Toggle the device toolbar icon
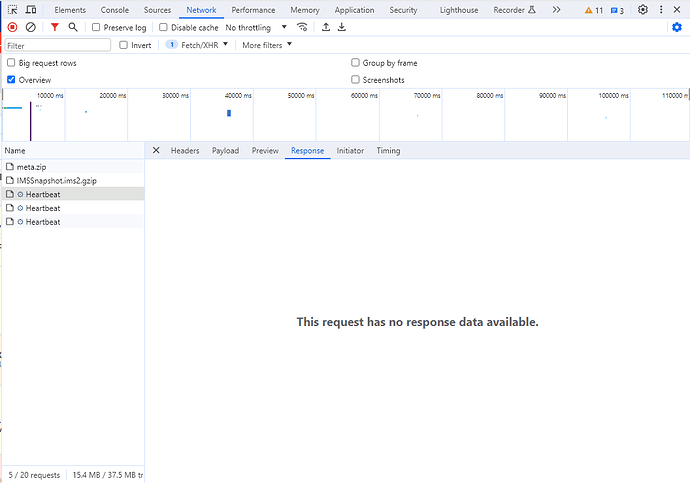 pos(31,10)
